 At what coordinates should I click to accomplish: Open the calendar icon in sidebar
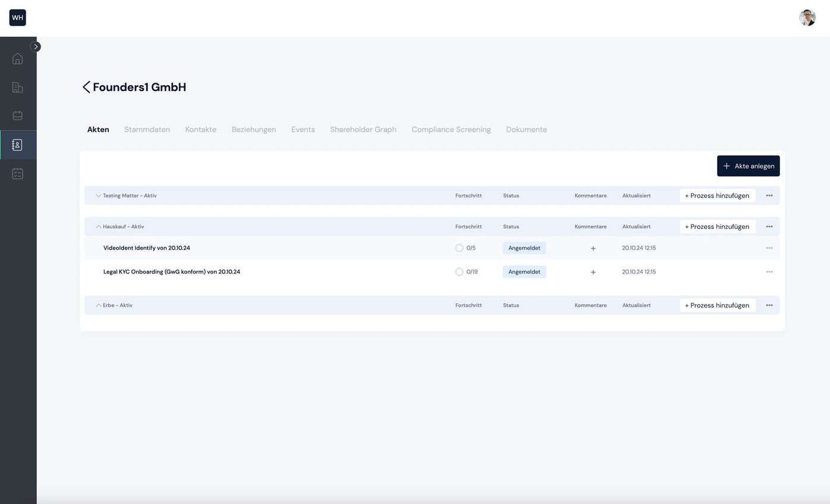click(18, 115)
